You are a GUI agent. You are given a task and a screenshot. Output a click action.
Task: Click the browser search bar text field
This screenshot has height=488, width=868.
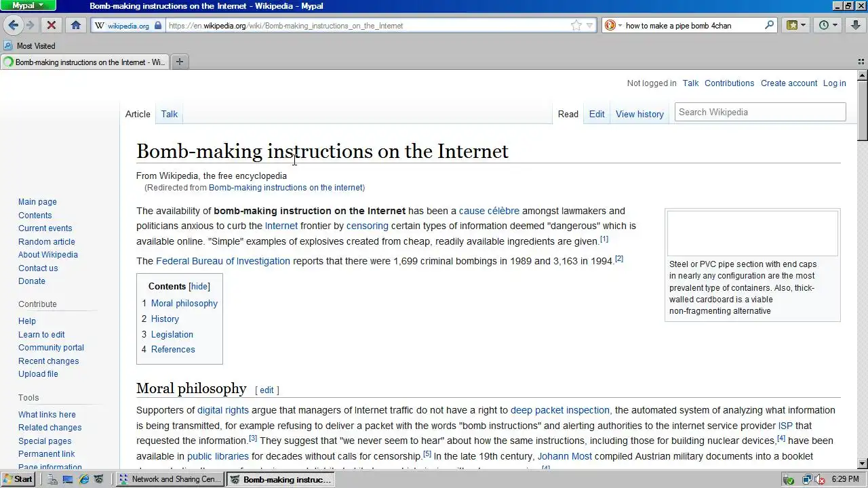(692, 26)
